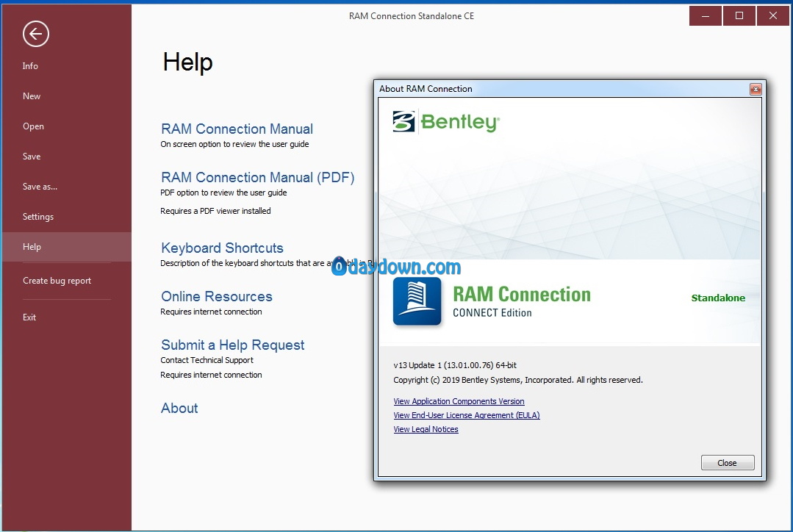Click the CONNECT Edition text
Image resolution: width=793 pixels, height=532 pixels.
[492, 313]
